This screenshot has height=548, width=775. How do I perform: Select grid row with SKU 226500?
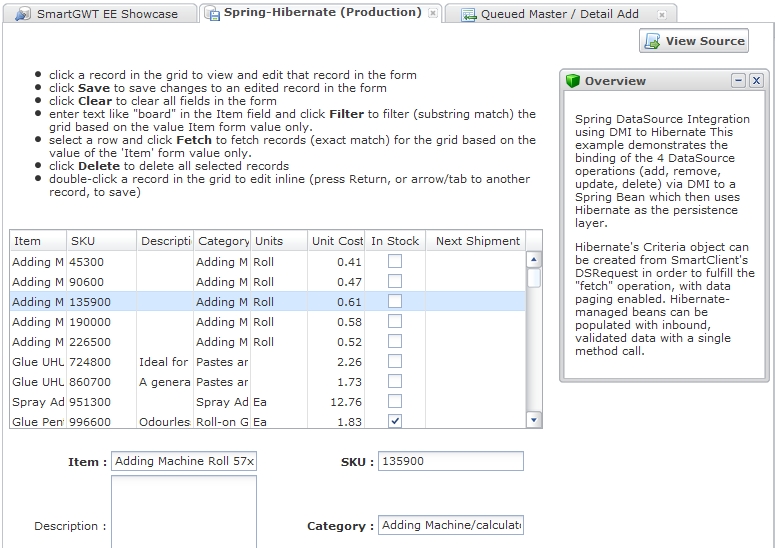pyautogui.click(x=268, y=341)
